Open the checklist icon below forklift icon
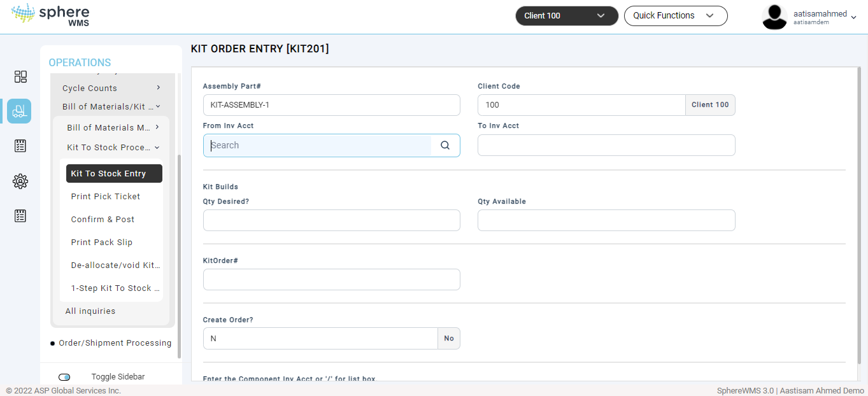868x396 pixels. pos(20,146)
